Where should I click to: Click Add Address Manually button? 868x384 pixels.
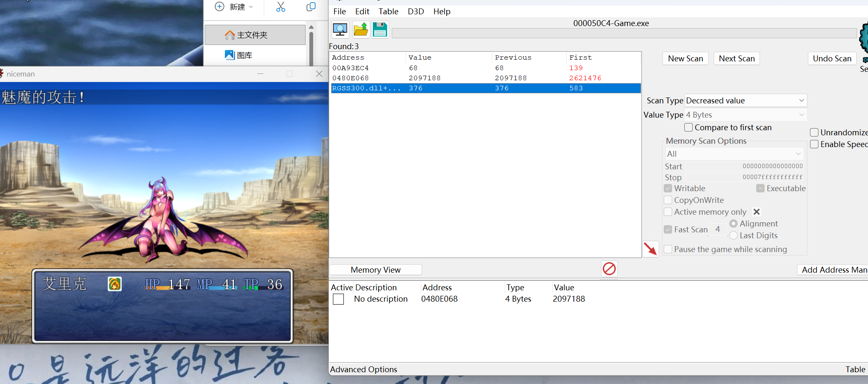click(833, 270)
